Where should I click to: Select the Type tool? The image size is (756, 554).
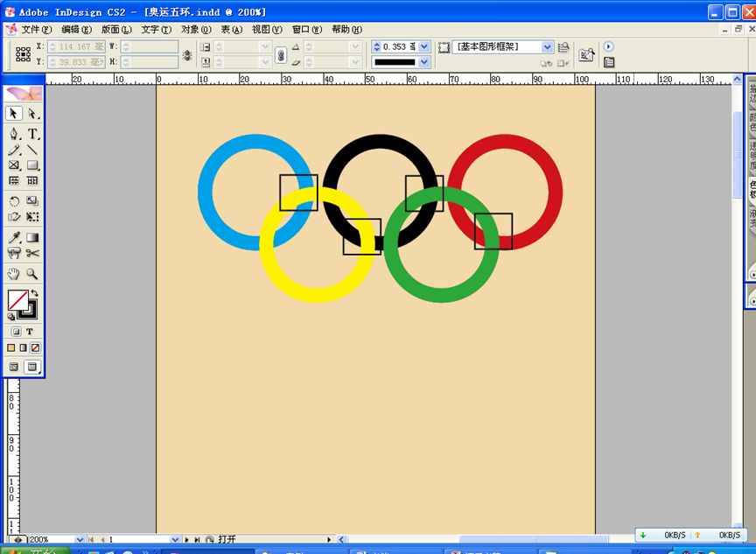tap(32, 134)
